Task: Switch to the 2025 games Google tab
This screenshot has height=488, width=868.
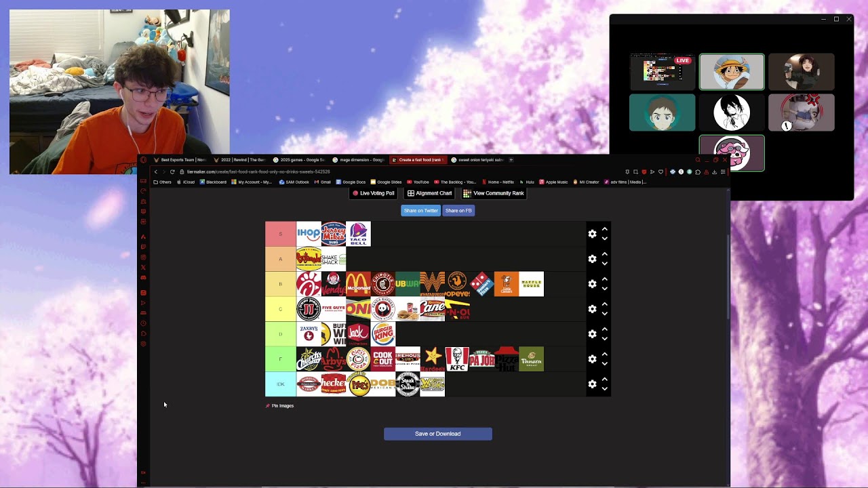Action: [x=299, y=160]
